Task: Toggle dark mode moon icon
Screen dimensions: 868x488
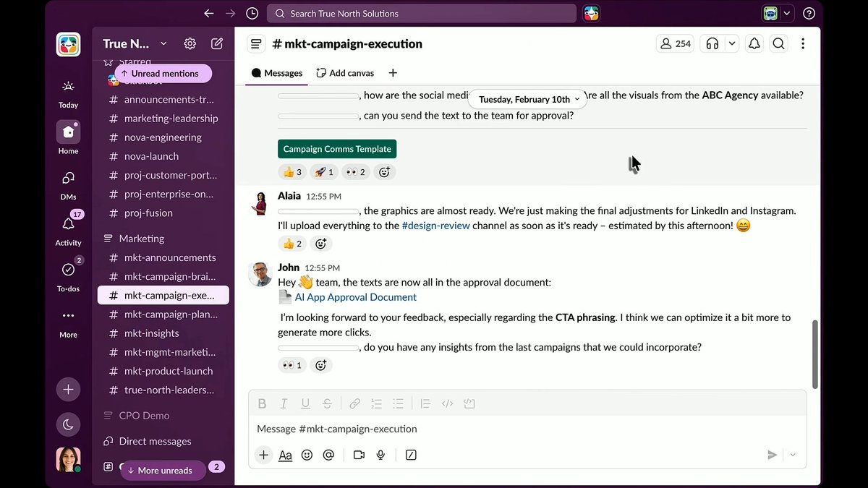Action: [x=68, y=424]
